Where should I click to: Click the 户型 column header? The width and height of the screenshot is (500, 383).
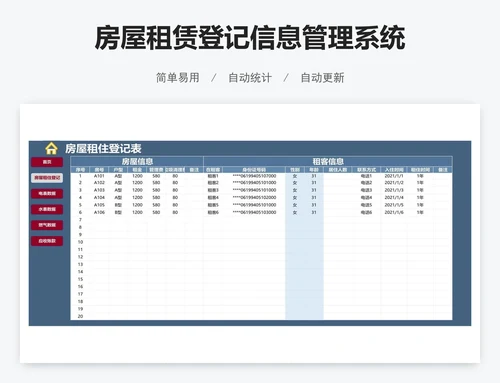(118, 170)
